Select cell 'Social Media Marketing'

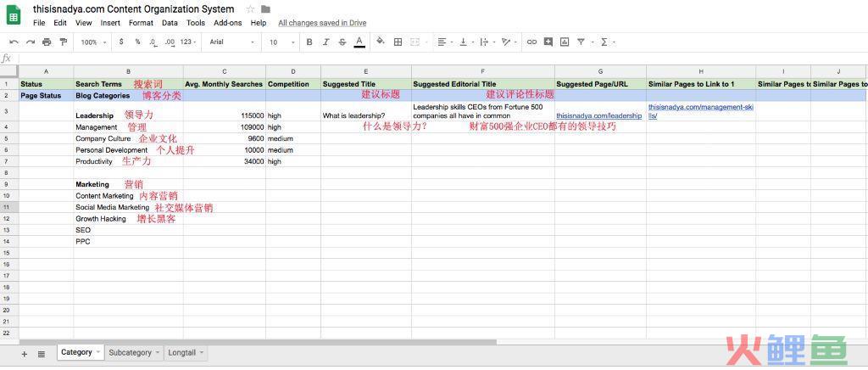[129, 207]
